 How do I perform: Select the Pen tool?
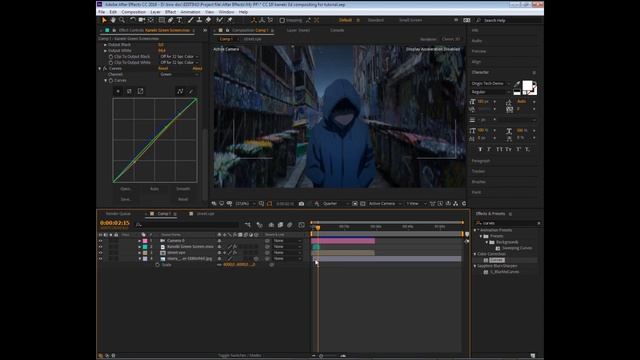click(171, 20)
